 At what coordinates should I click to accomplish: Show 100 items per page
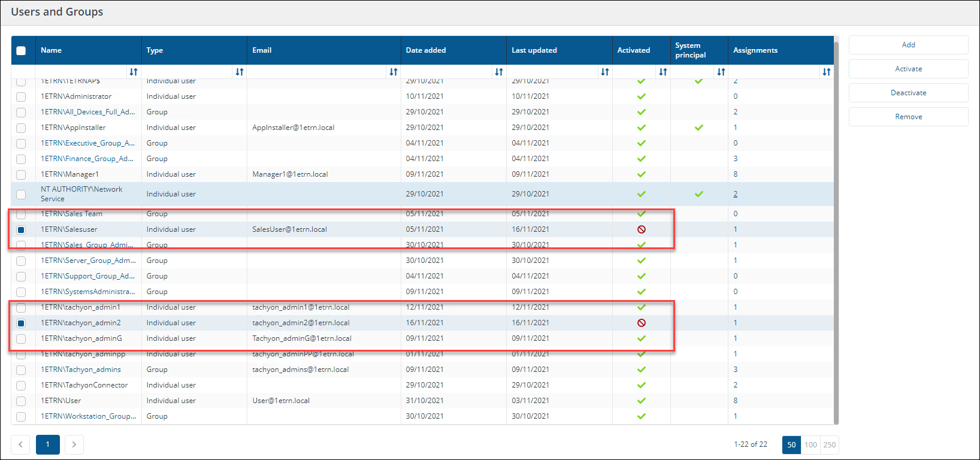[810, 445]
